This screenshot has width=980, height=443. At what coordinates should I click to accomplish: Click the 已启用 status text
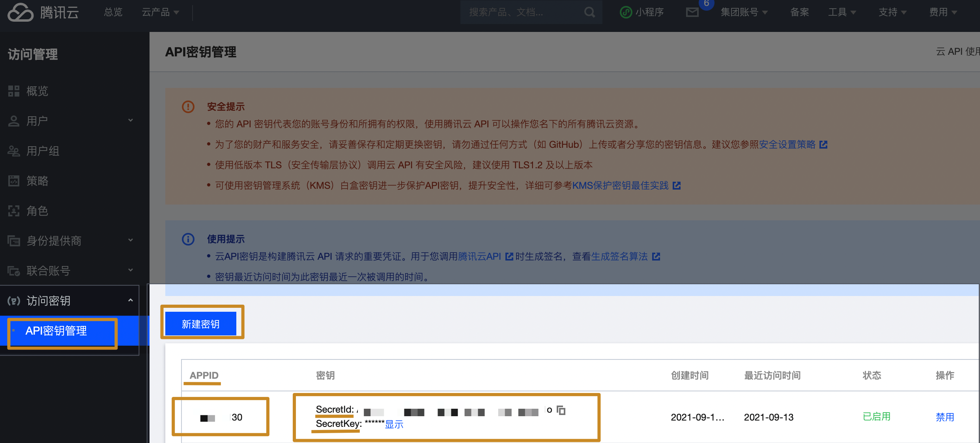tap(877, 417)
